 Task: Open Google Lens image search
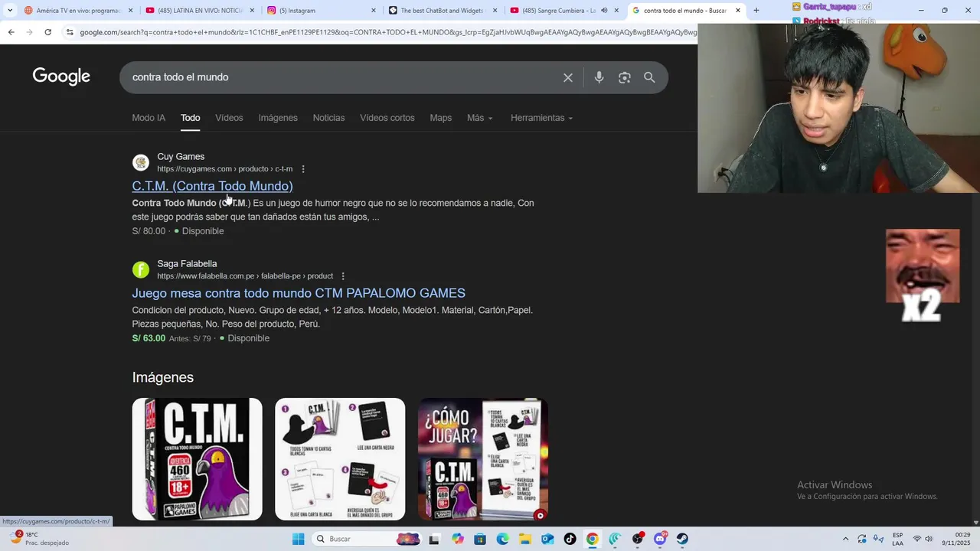(625, 77)
